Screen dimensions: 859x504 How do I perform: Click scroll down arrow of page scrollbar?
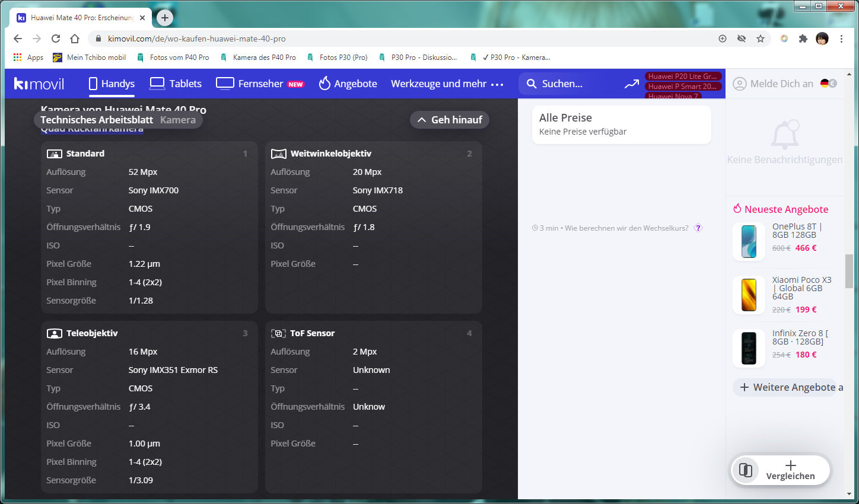(x=849, y=493)
